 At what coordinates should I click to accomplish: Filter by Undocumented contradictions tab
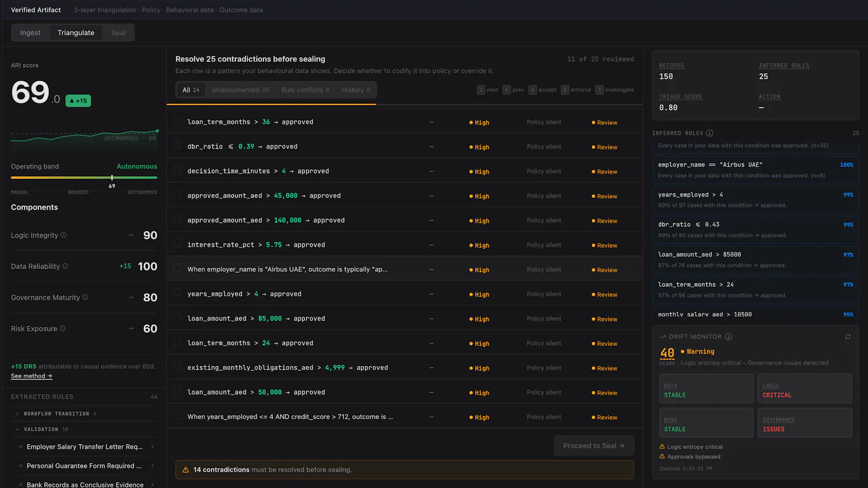click(240, 90)
